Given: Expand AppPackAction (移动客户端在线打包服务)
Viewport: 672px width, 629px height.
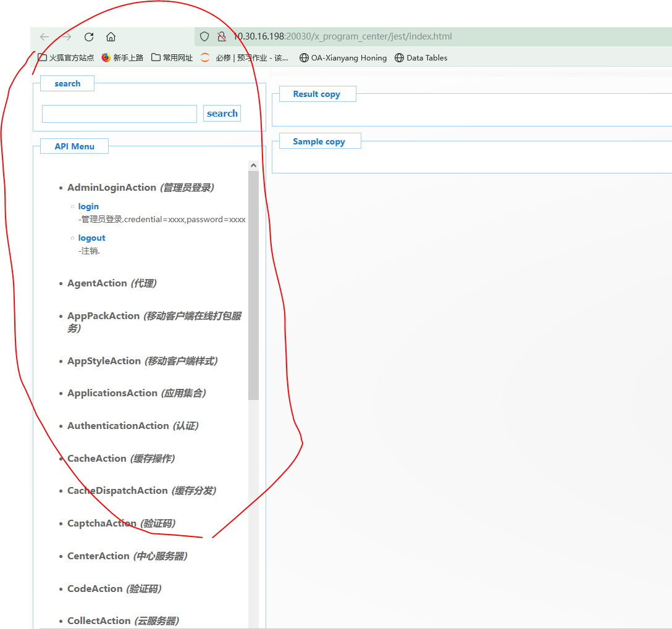Looking at the screenshot, I should 154,322.
